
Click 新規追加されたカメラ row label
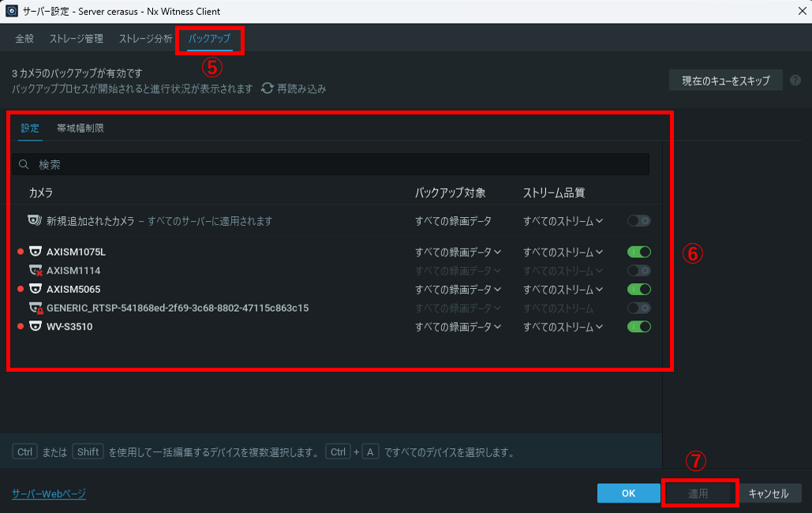(x=90, y=221)
